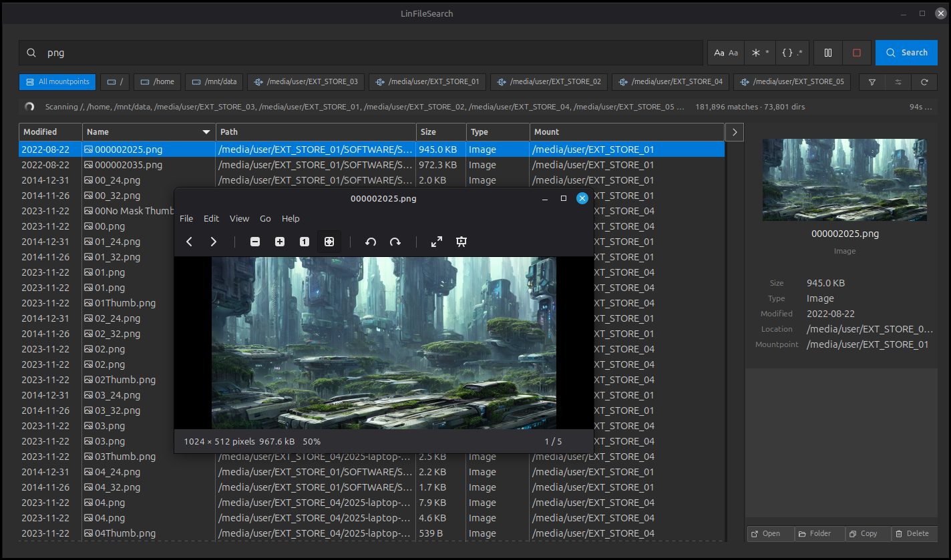Open the File menu in viewer
Image resolution: width=951 pixels, height=560 pixels.
(186, 218)
